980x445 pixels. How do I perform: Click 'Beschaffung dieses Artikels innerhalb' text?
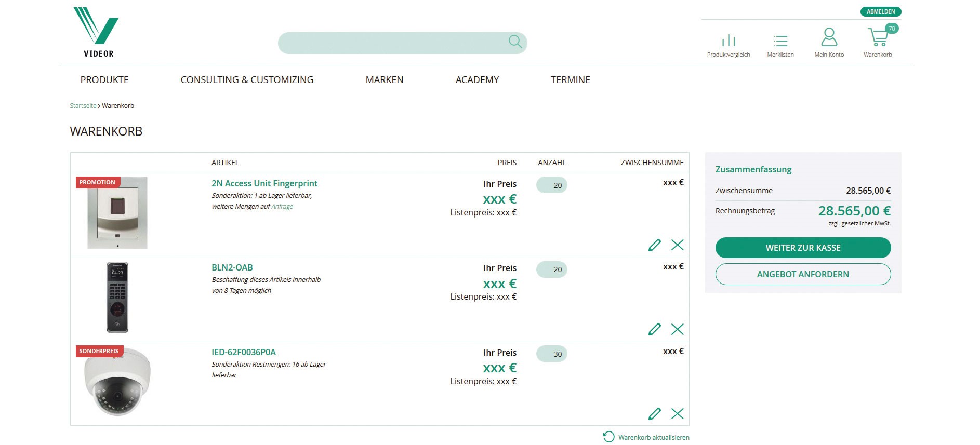coord(266,280)
